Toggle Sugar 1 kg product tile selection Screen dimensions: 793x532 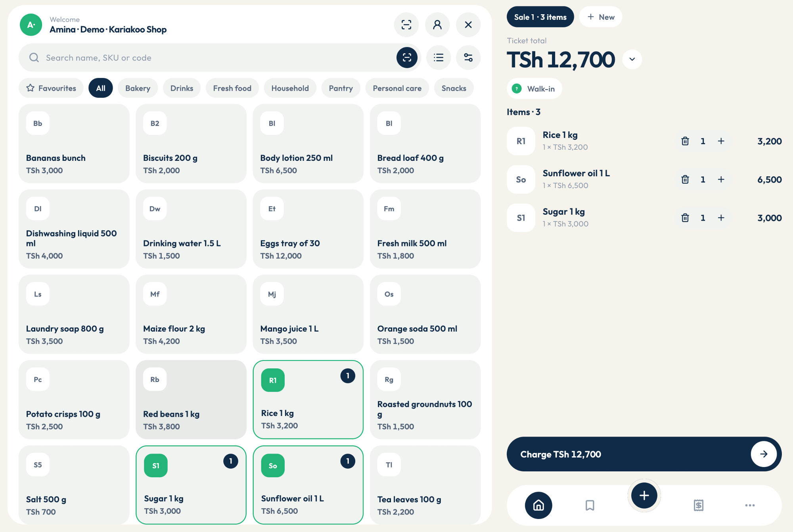(191, 485)
